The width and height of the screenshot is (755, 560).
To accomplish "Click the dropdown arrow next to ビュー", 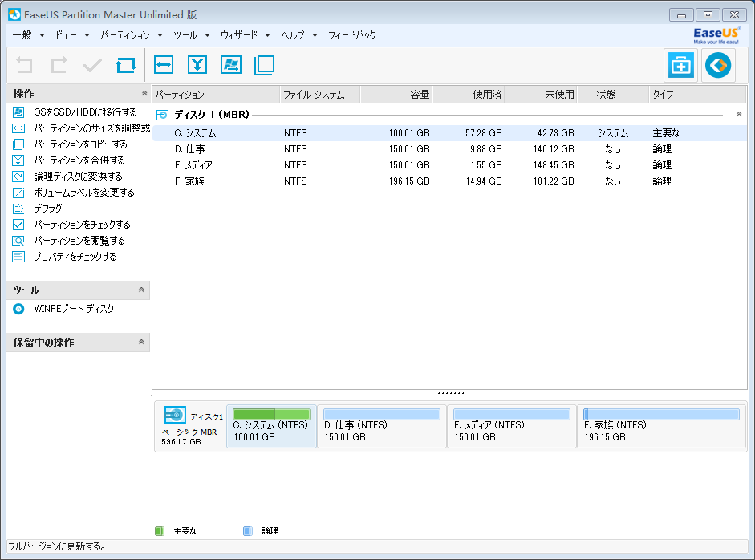I will pos(87,35).
